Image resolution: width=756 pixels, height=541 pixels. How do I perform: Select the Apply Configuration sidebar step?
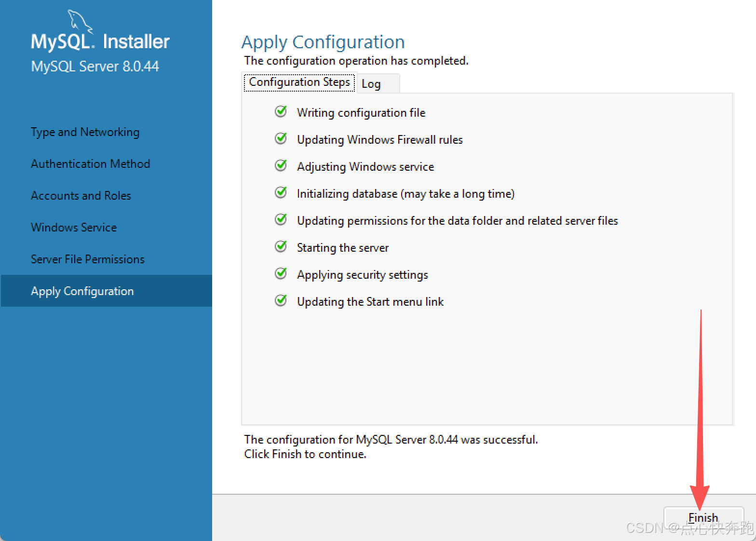(x=106, y=291)
